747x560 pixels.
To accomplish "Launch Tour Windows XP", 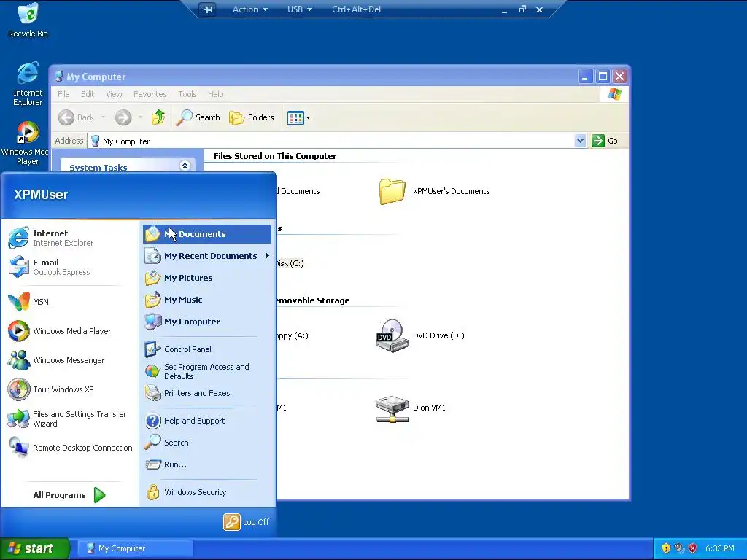I will tap(69, 389).
